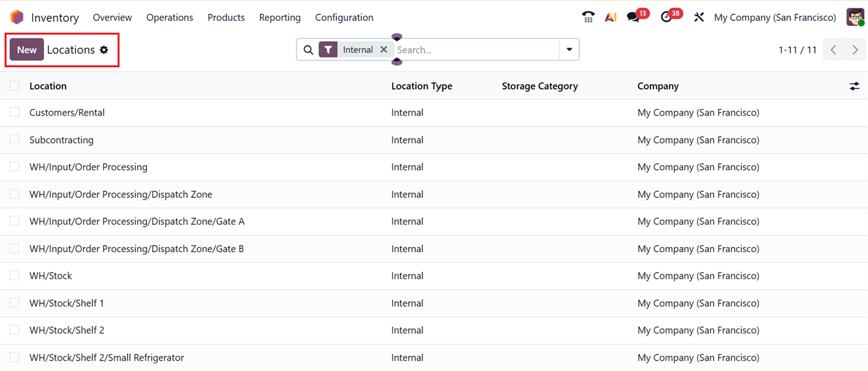Open the My Company (San Francisco) switcher
The image size is (868, 371).
coord(775,18)
